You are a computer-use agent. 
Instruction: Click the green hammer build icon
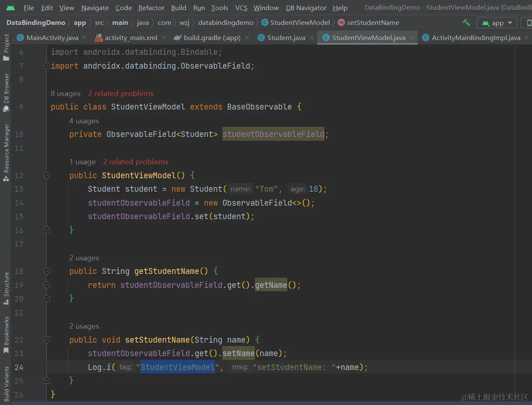click(x=466, y=22)
